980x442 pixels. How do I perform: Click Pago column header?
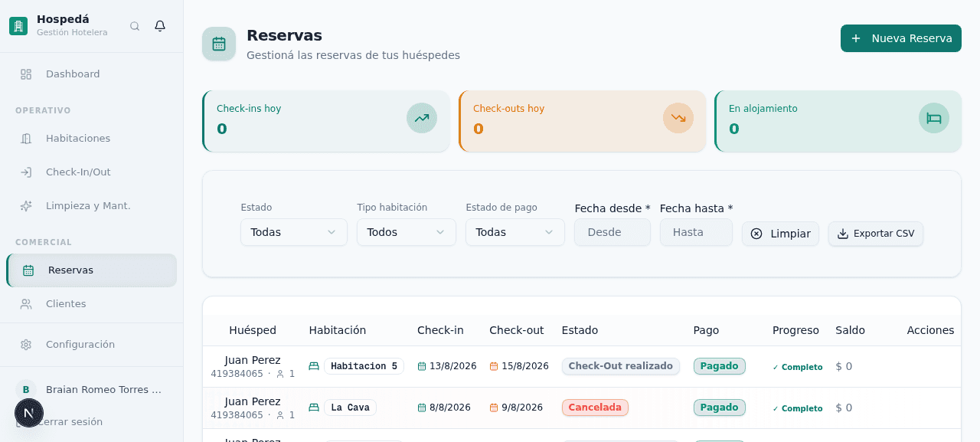coord(706,330)
